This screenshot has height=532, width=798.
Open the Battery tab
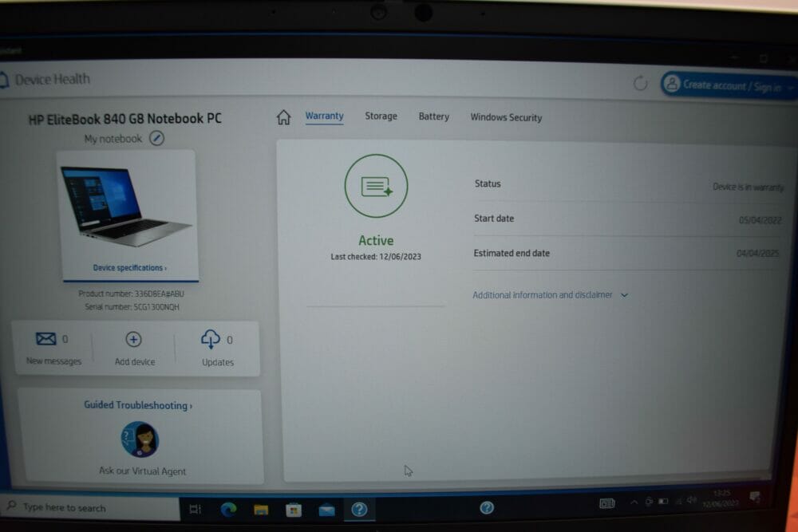433,117
